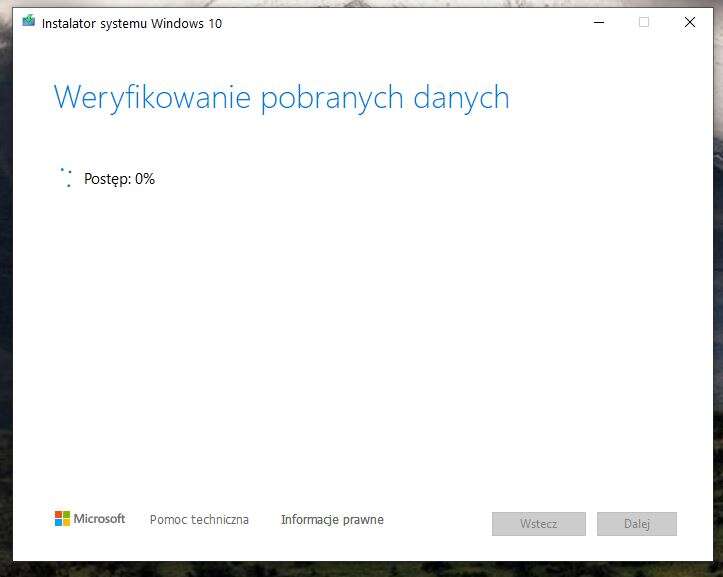Click the installer icon in title bar

[28, 22]
